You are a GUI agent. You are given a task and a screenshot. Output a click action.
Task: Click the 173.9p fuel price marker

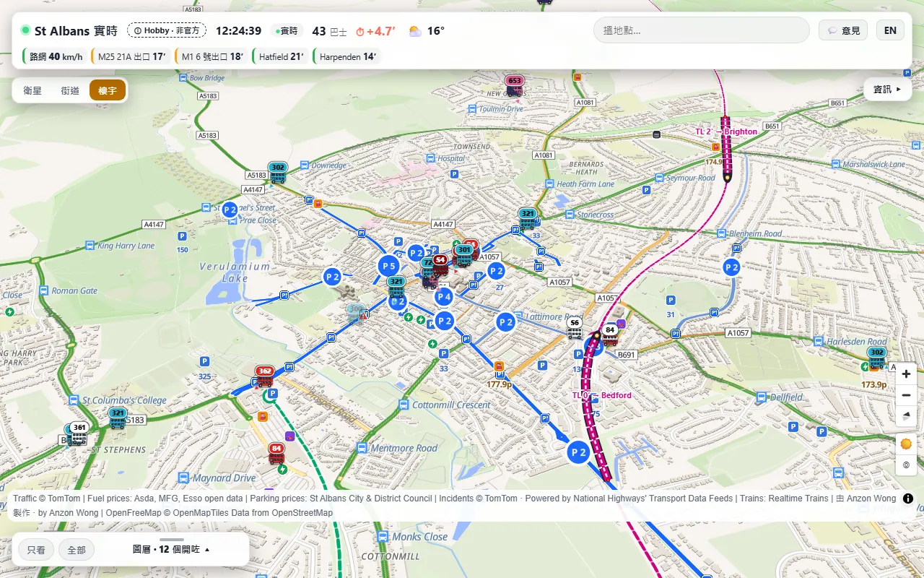(873, 385)
